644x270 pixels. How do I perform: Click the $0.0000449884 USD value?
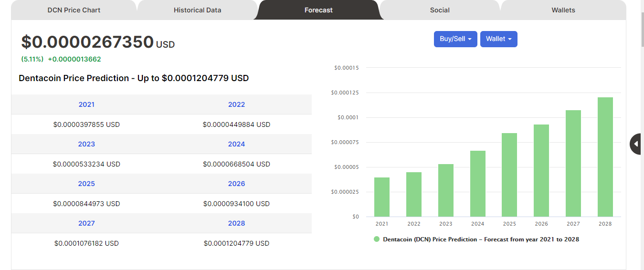236,125
